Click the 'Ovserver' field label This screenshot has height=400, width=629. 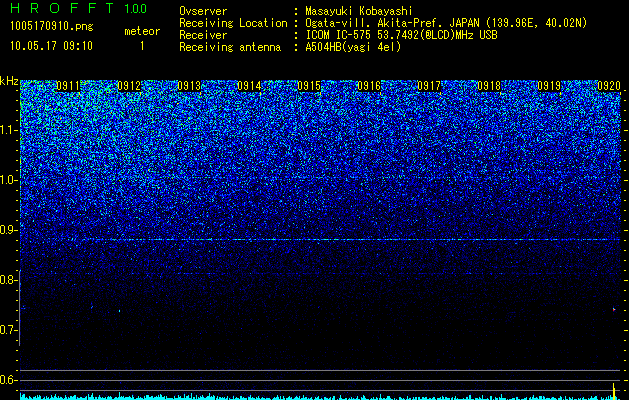[x=203, y=11]
